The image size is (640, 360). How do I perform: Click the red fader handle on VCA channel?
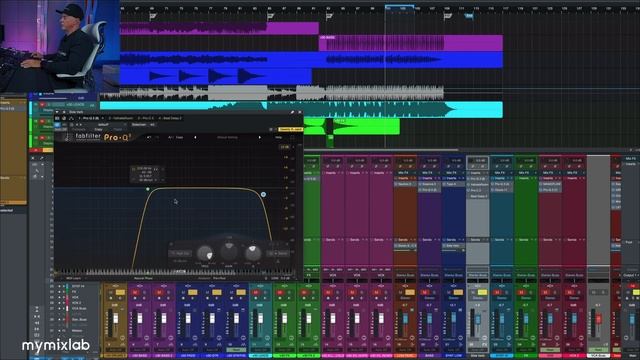pos(598,319)
